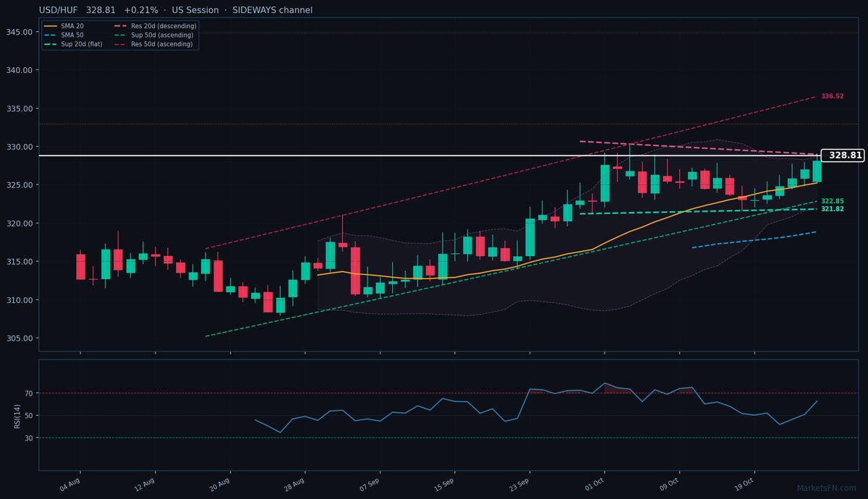The image size is (868, 499).
Task: Select the RSI 70 overbought level label
Action: 28,393
